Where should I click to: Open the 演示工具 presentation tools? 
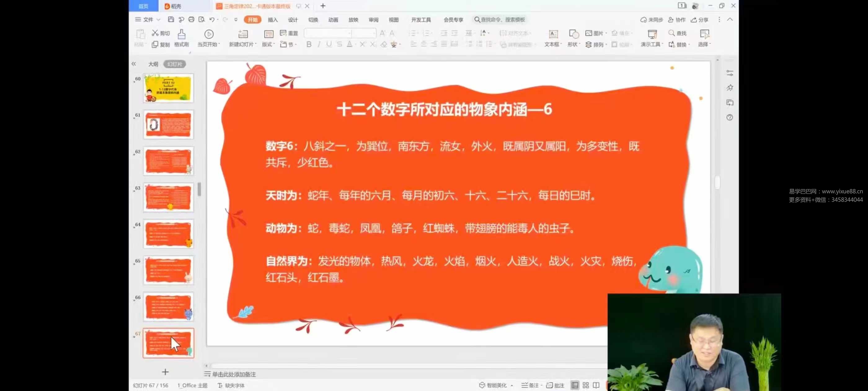[651, 38]
